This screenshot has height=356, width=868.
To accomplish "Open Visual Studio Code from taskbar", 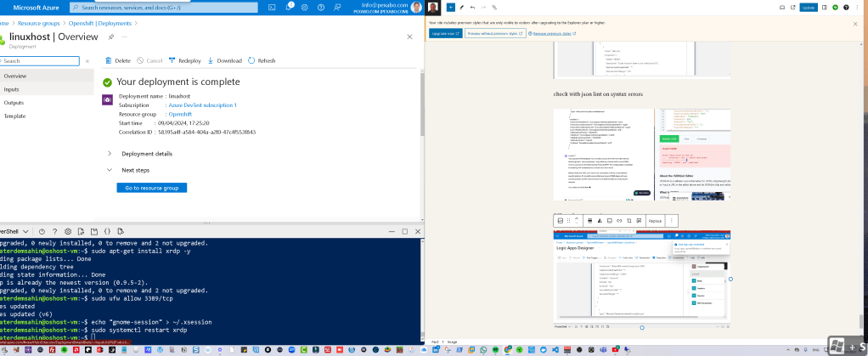I will (554, 350).
